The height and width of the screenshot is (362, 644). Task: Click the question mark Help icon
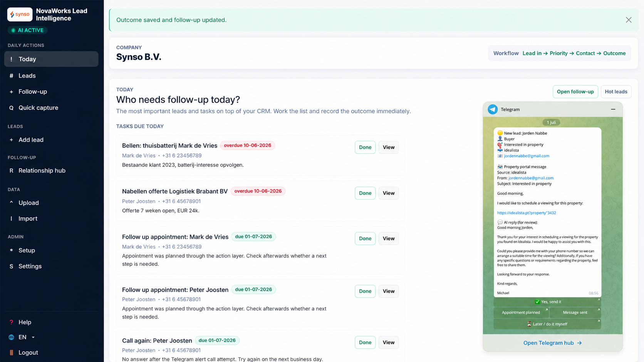(x=11, y=322)
